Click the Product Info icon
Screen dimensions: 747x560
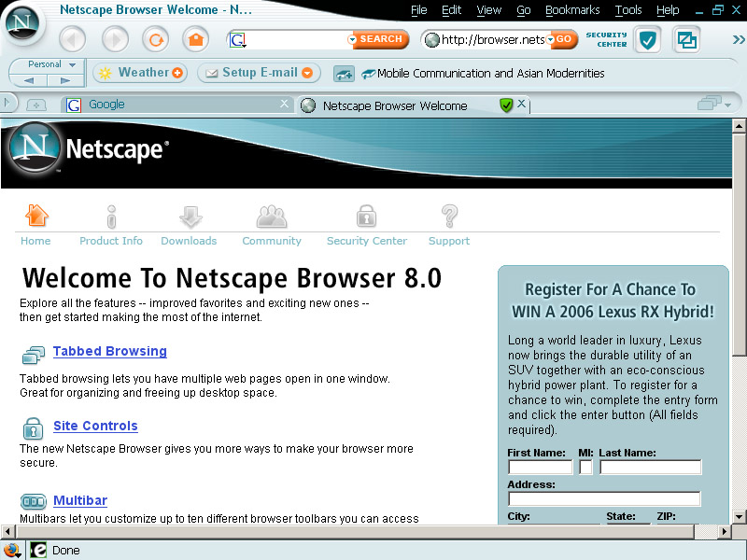pos(111,217)
